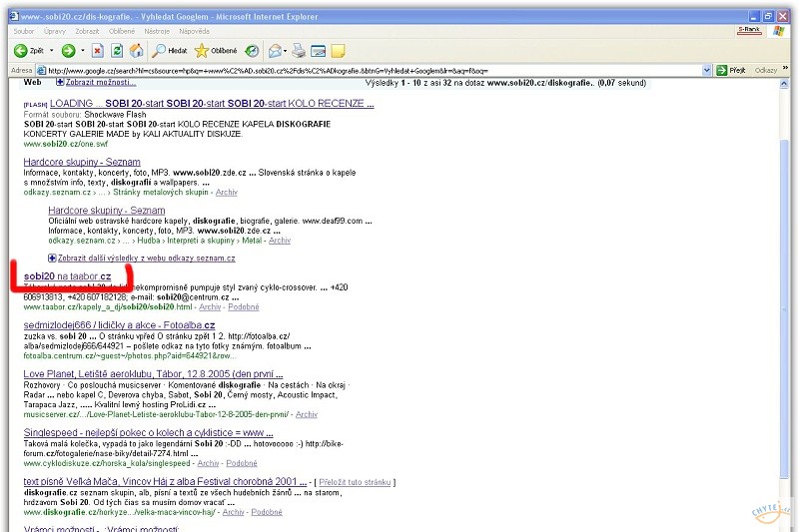This screenshot has height=532, width=799.
Task: Click www.sobi20.cz/one.swf green URL text
Action: pyautogui.click(x=66, y=144)
